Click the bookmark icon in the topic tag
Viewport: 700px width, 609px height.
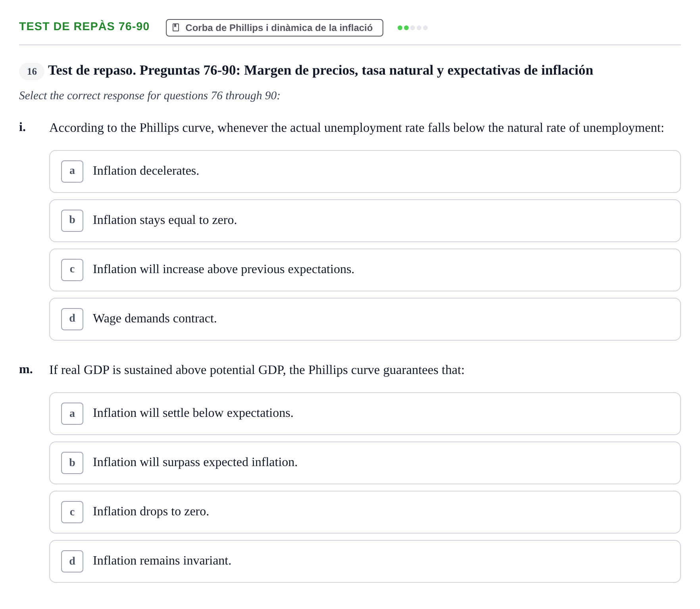[176, 28]
